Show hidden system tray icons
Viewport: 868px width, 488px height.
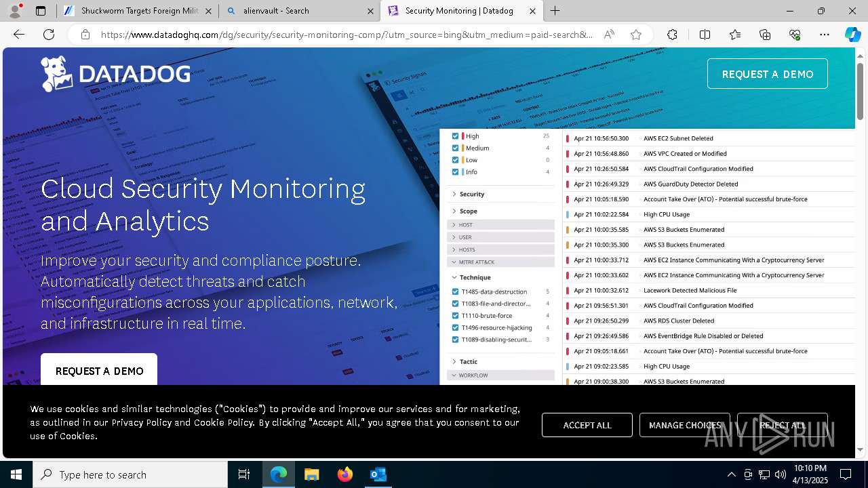point(731,474)
